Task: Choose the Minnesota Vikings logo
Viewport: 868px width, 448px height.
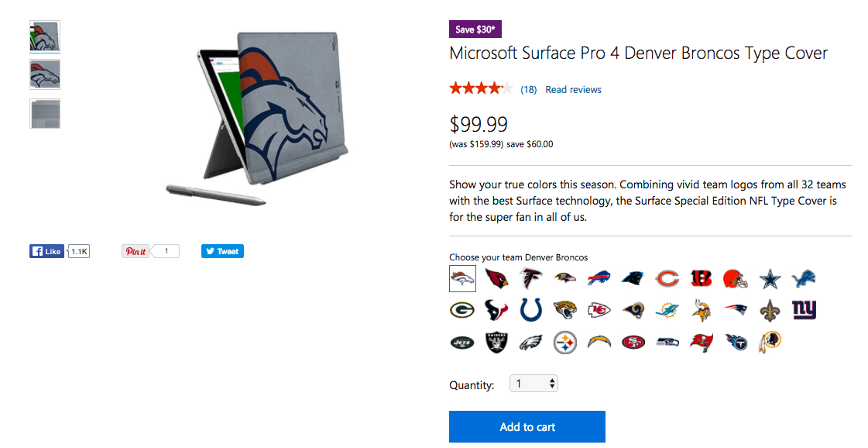Action: click(x=701, y=310)
